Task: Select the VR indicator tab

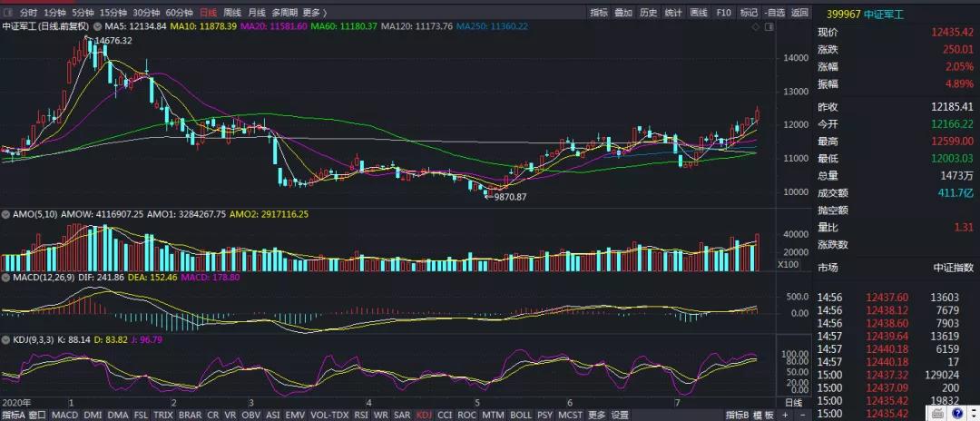Action: coord(230,415)
